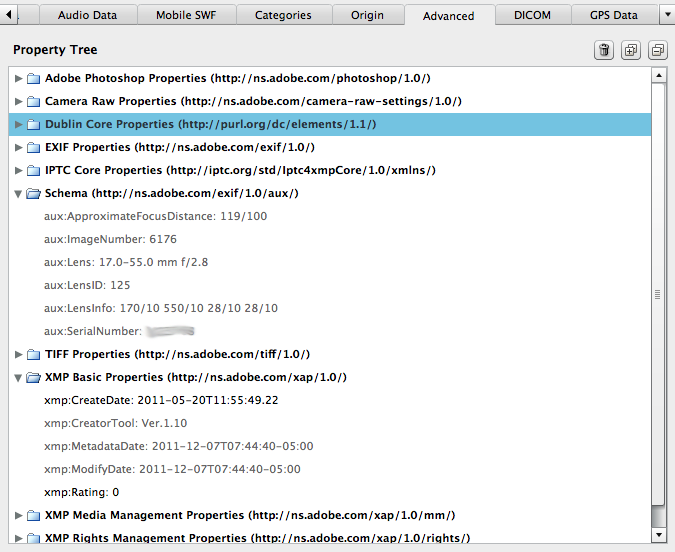Click the Collapse All tree icon
The width and height of the screenshot is (675, 552).
point(657,50)
